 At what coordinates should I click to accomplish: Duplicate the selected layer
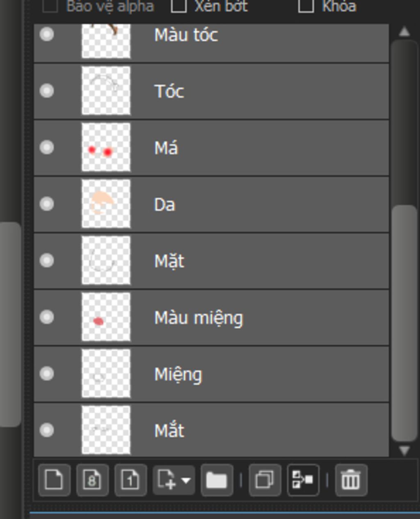(x=265, y=480)
